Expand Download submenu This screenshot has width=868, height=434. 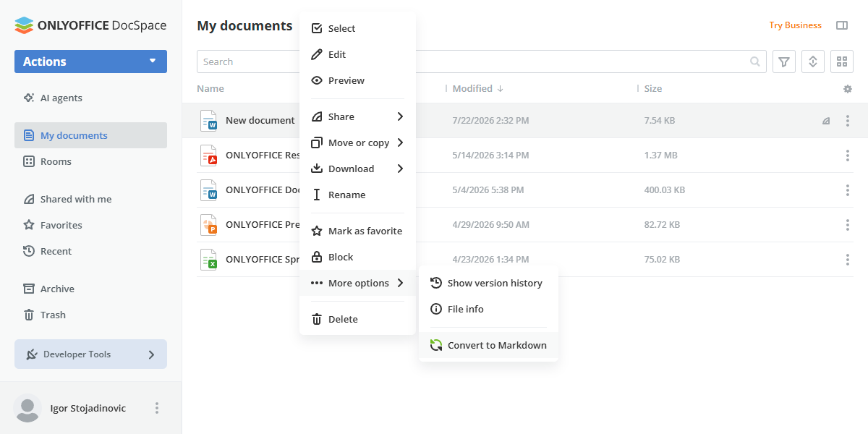tap(358, 169)
